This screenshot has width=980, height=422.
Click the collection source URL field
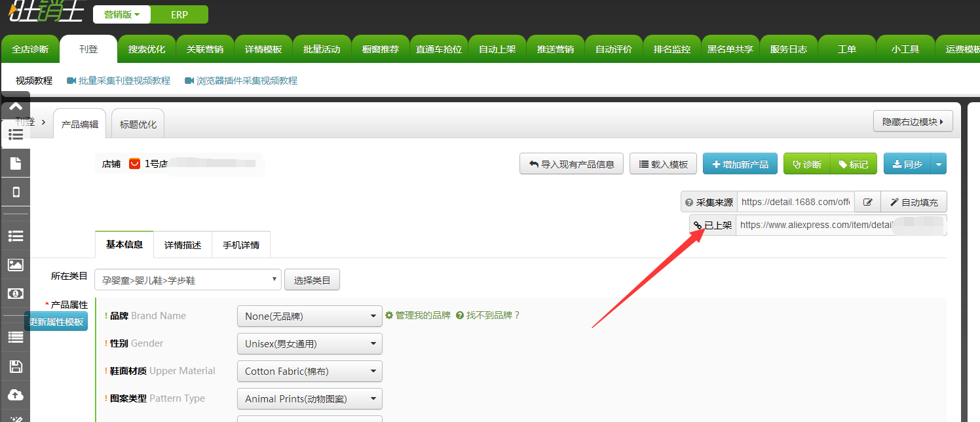pyautogui.click(x=796, y=202)
